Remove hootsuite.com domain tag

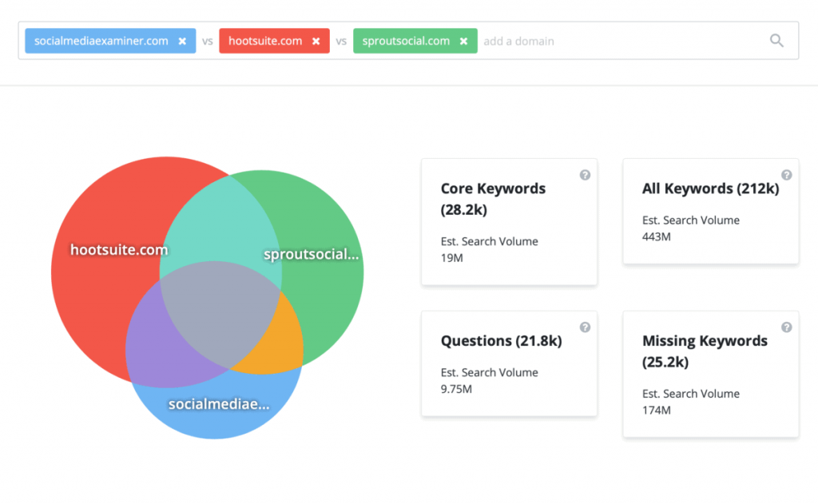point(316,41)
